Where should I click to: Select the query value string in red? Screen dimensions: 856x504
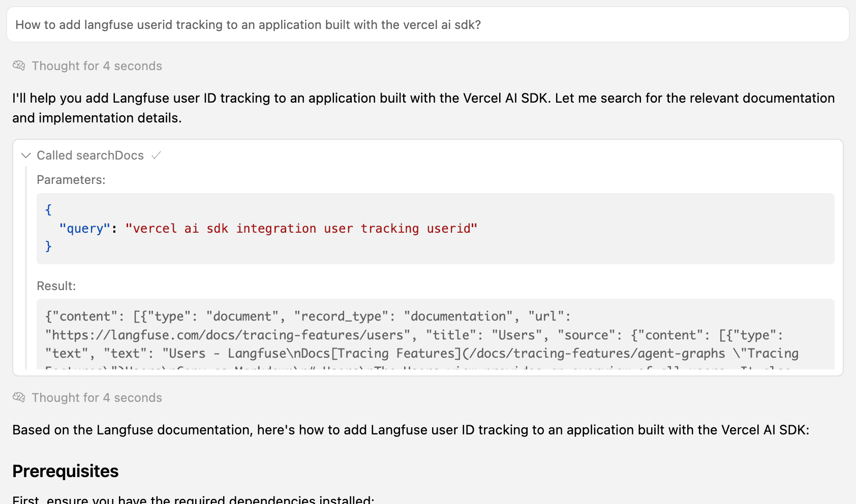pos(301,229)
